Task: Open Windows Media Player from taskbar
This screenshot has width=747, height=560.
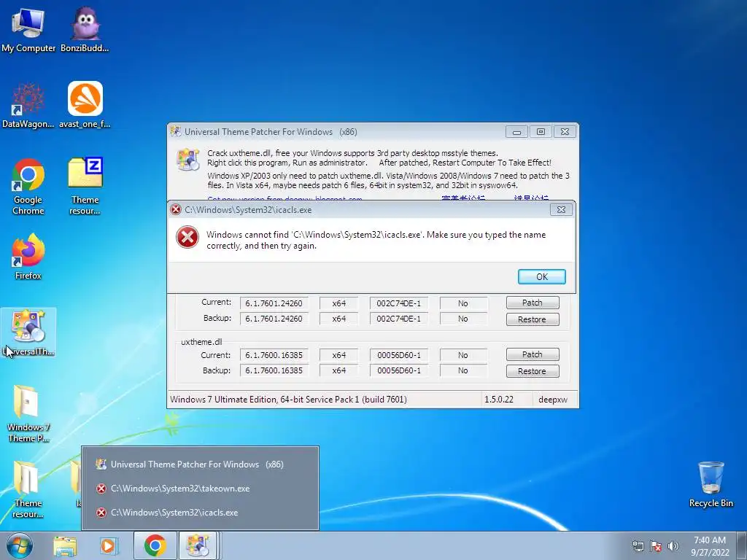Action: 109,545
